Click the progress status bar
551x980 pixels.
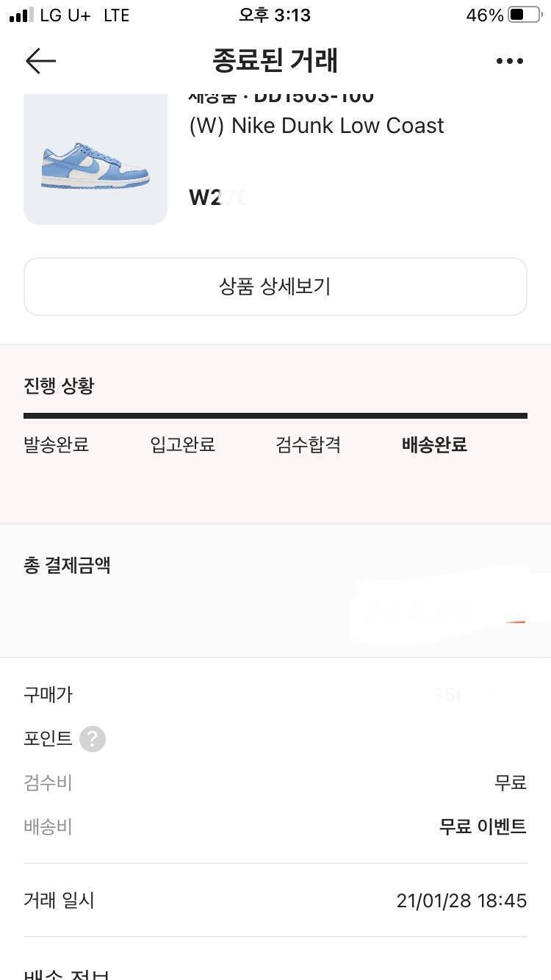[x=275, y=416]
